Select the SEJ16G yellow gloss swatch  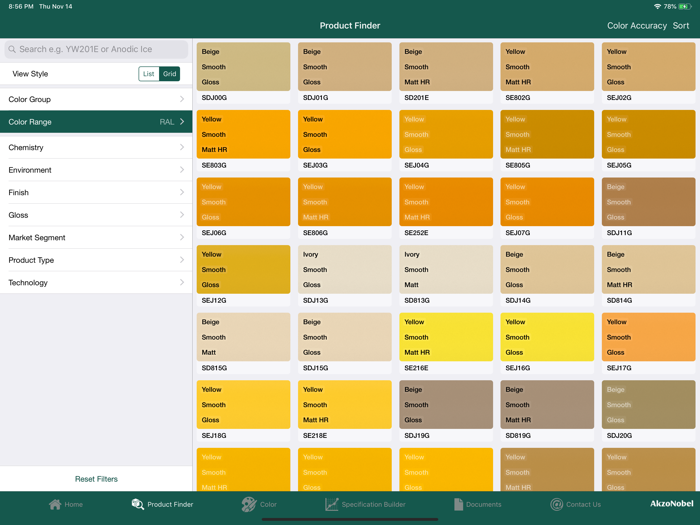(547, 337)
